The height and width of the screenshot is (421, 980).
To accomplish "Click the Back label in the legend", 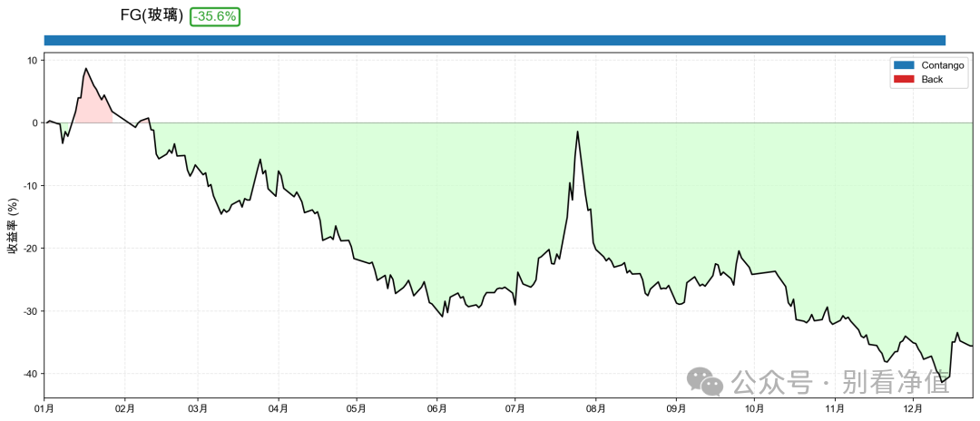I will tap(932, 79).
